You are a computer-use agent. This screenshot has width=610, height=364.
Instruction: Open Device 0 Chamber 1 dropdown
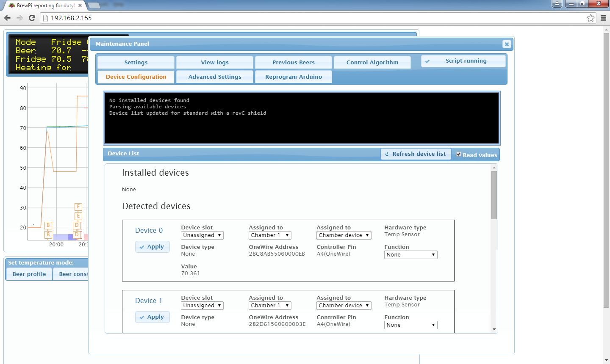click(270, 235)
